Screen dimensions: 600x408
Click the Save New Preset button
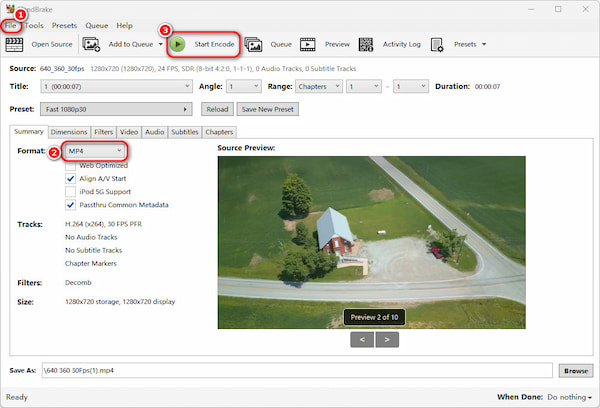[x=268, y=109]
